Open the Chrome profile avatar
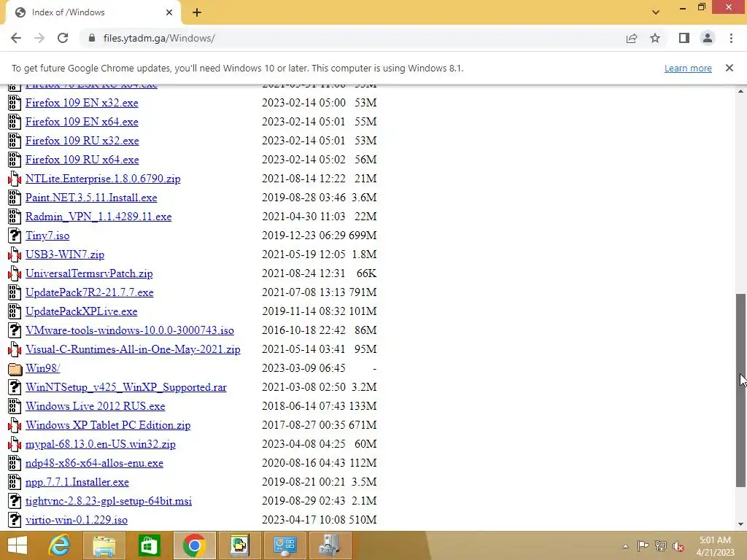This screenshot has width=747, height=560. (708, 38)
